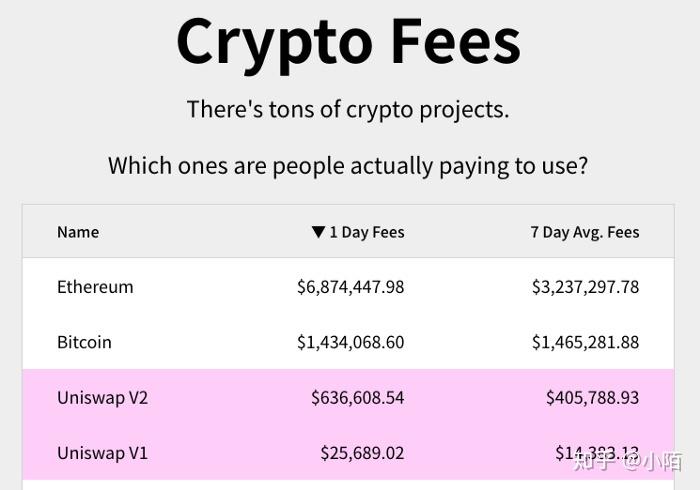
Task: Choose the Uniswap V1 name
Action: 102,452
